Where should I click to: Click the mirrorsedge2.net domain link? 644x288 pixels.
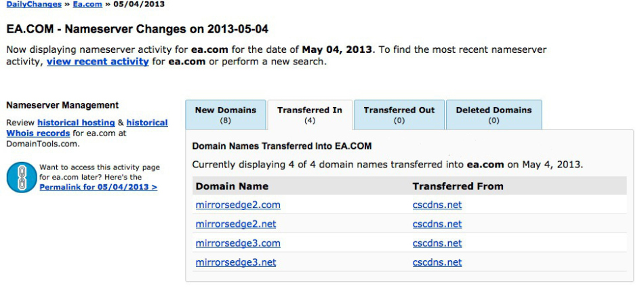[236, 224]
